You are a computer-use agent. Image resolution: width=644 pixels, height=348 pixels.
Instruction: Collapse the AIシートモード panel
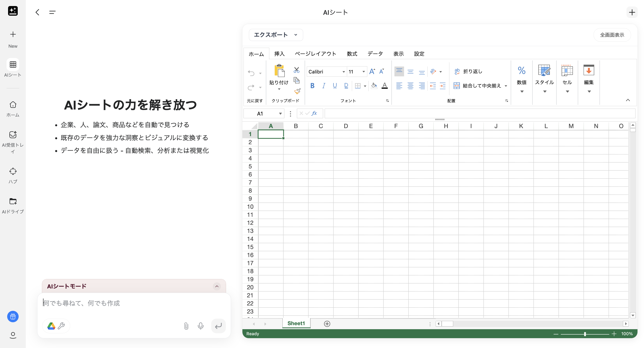tap(217, 286)
